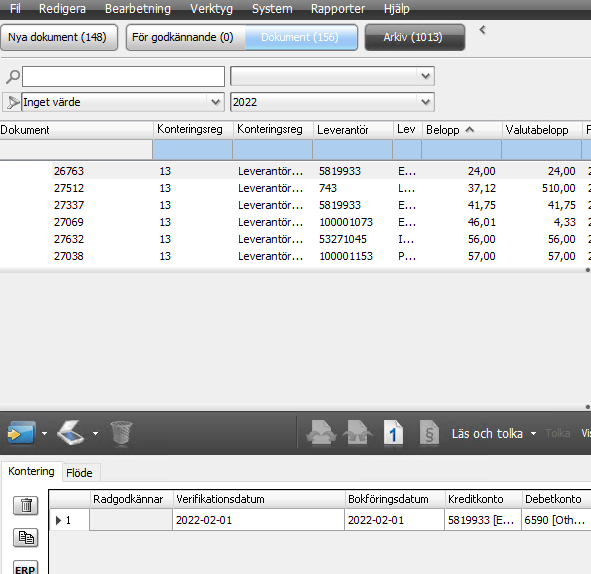This screenshot has width=591, height=574.
Task: Select document row 27069
Action: [296, 222]
